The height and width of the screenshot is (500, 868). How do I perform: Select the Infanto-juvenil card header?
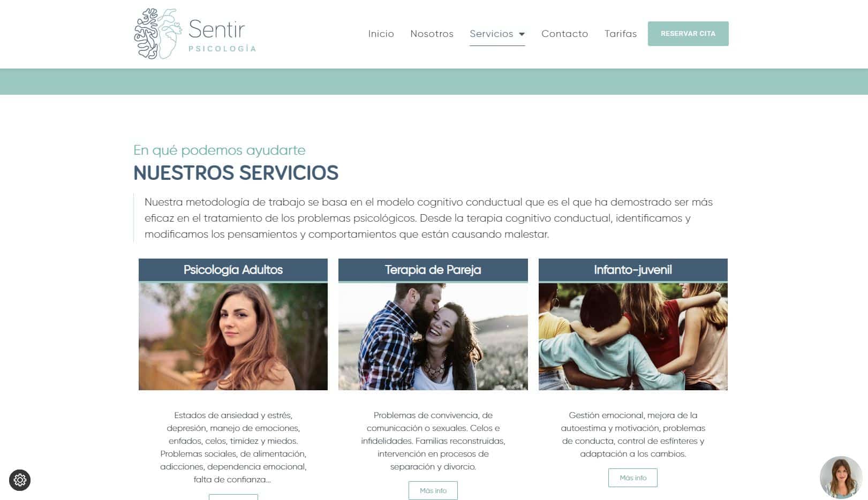(633, 270)
